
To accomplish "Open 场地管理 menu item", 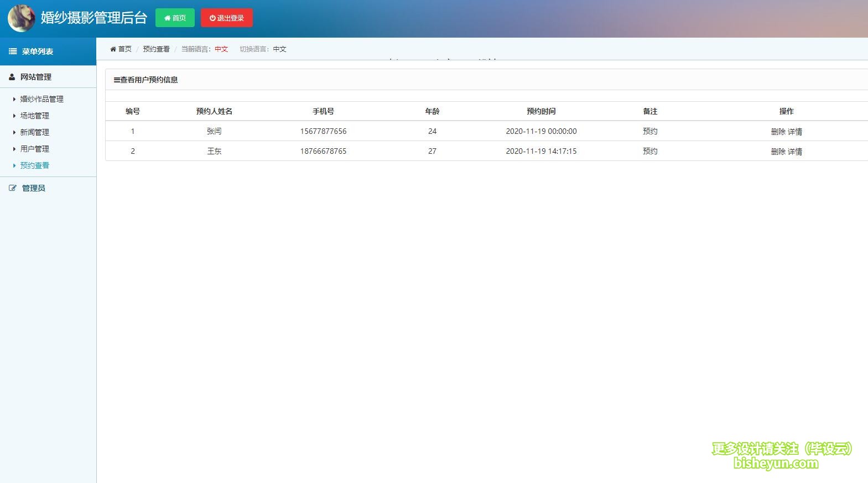I will click(x=35, y=116).
